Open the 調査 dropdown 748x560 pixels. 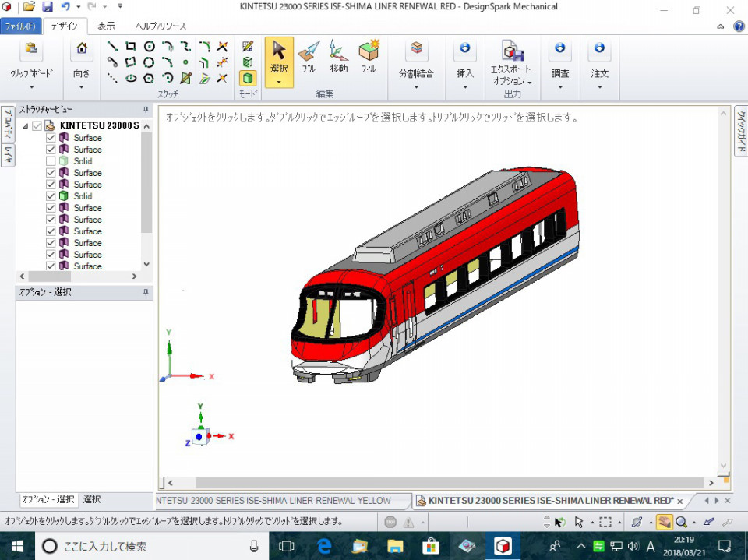pyautogui.click(x=560, y=87)
